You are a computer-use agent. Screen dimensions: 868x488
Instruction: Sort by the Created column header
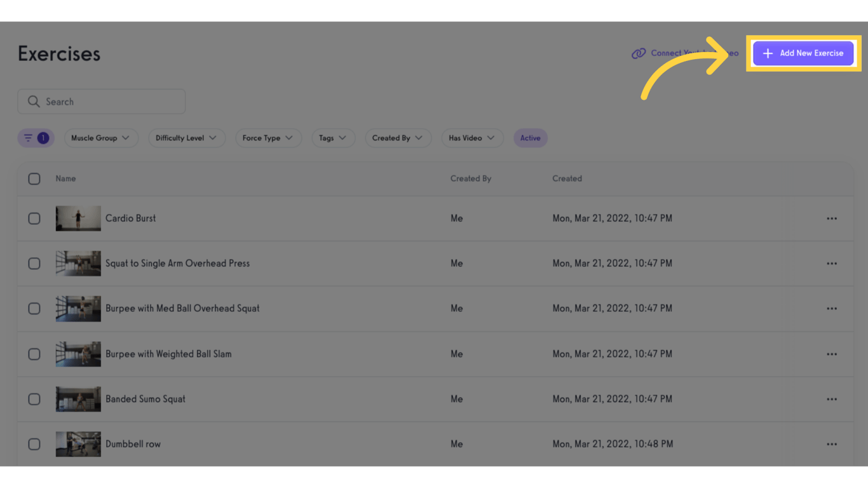(x=567, y=179)
